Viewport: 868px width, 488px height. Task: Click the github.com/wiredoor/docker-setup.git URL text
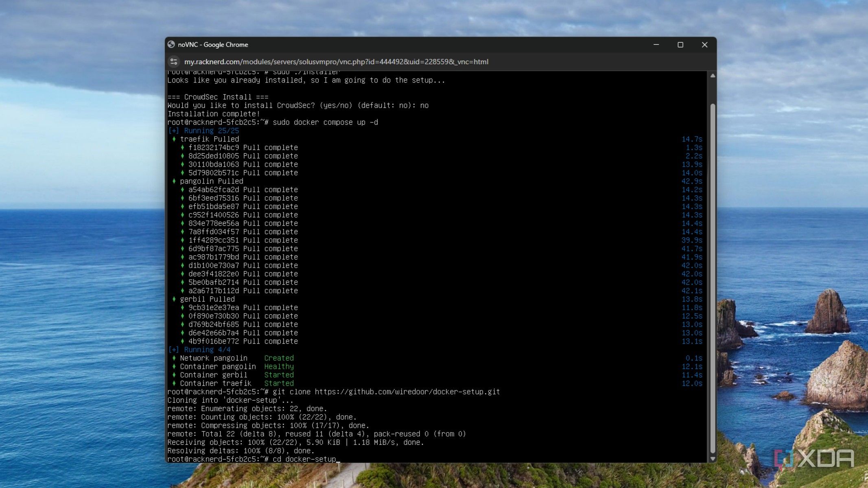(x=407, y=392)
